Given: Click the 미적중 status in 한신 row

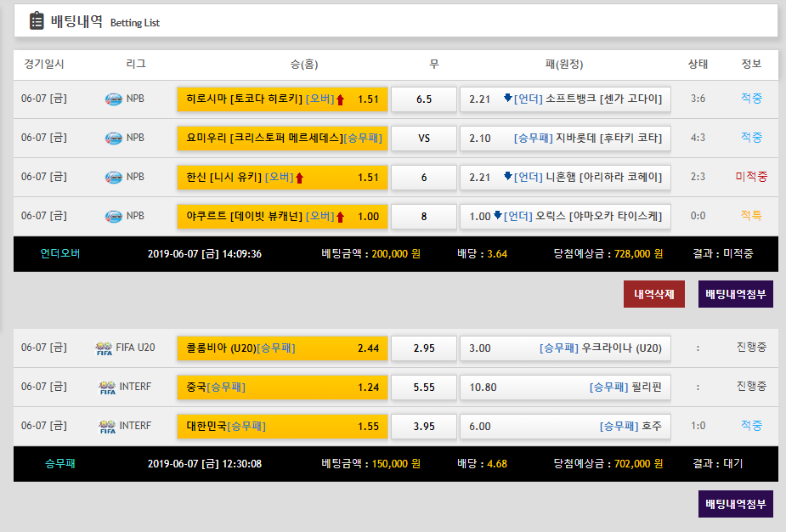Looking at the screenshot, I should (750, 177).
